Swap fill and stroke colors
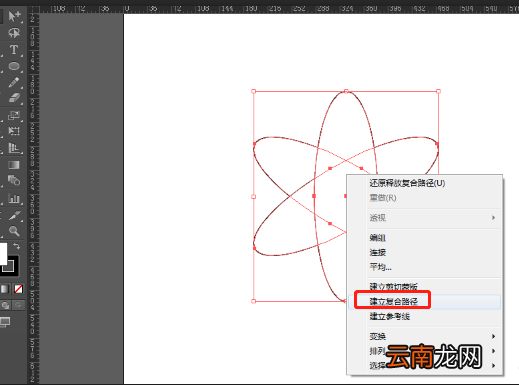 point(16,246)
